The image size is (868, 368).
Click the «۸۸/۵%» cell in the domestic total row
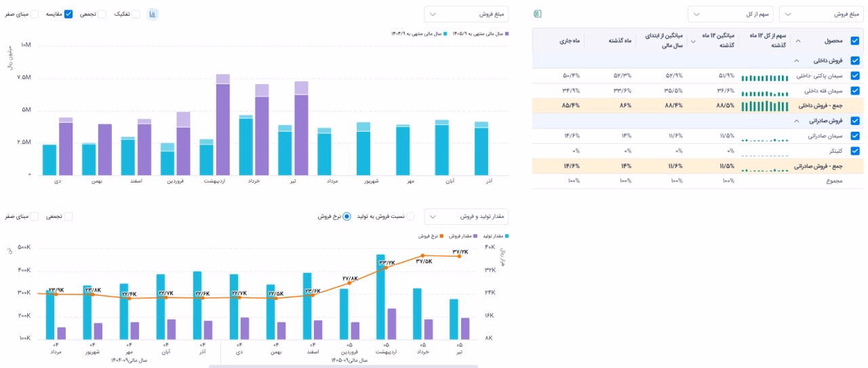727,106
